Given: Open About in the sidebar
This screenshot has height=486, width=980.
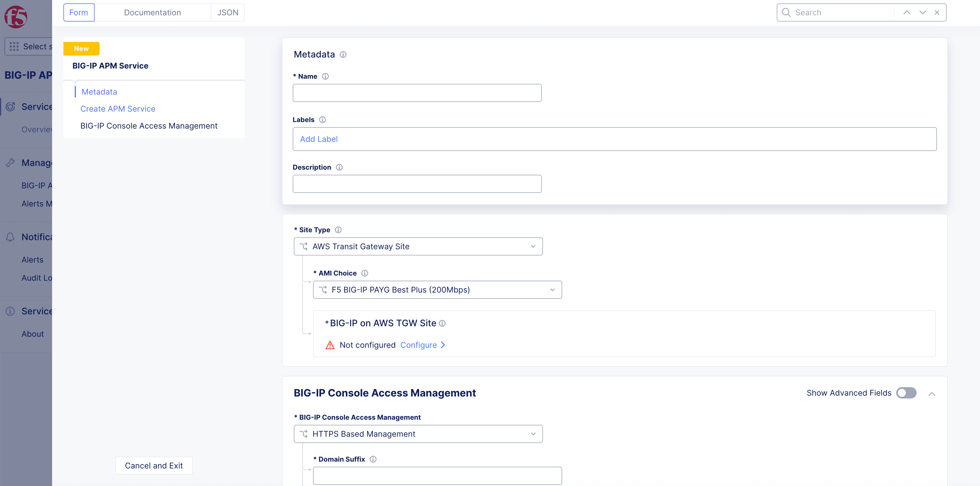Looking at the screenshot, I should point(33,334).
